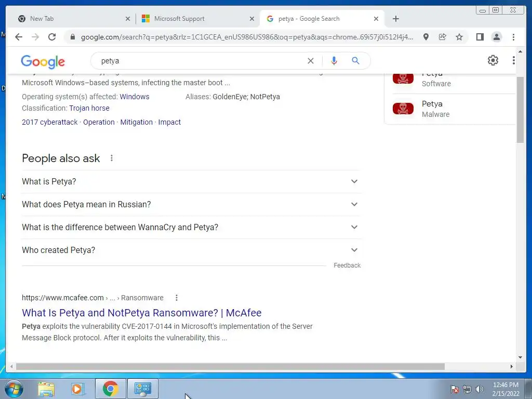
Task: Close the New Tab tab
Action: (128, 19)
